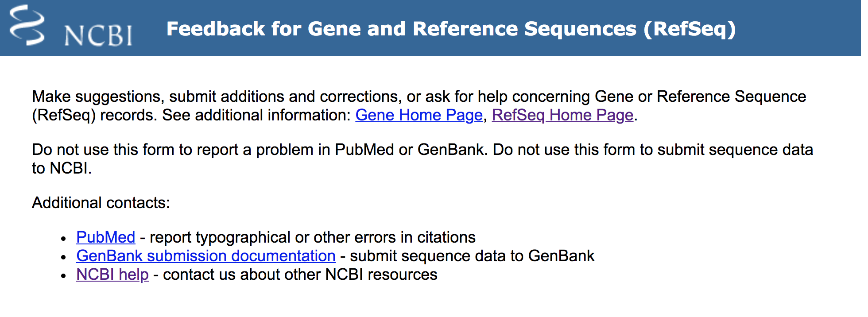Viewport: 868px width, 317px height.
Task: Select the NCBI logo graphic in the banner
Action: [28, 27]
